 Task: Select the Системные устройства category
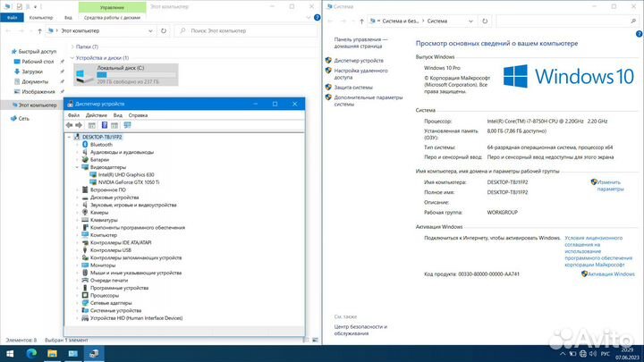115,311
